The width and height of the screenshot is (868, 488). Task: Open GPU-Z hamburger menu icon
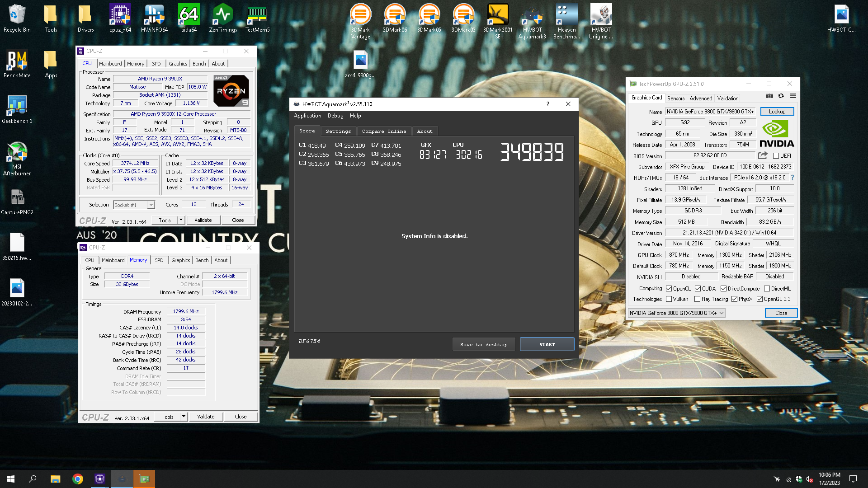pyautogui.click(x=793, y=96)
